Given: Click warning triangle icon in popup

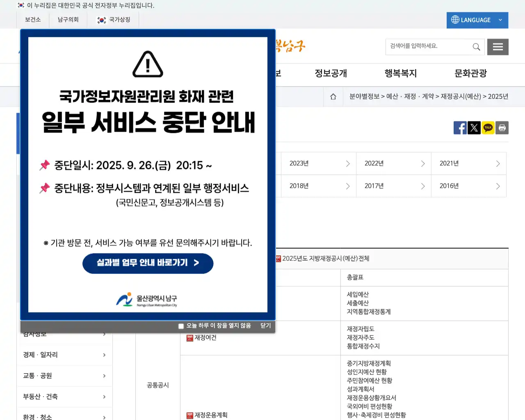Looking at the screenshot, I should (x=148, y=64).
